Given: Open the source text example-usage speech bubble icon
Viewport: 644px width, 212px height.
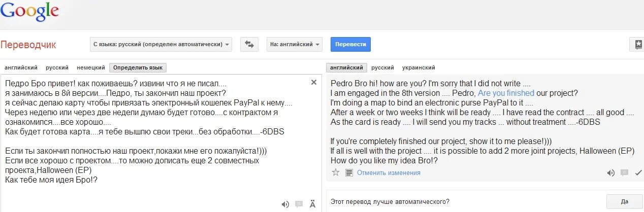Looking at the screenshot, I should pos(299,204).
